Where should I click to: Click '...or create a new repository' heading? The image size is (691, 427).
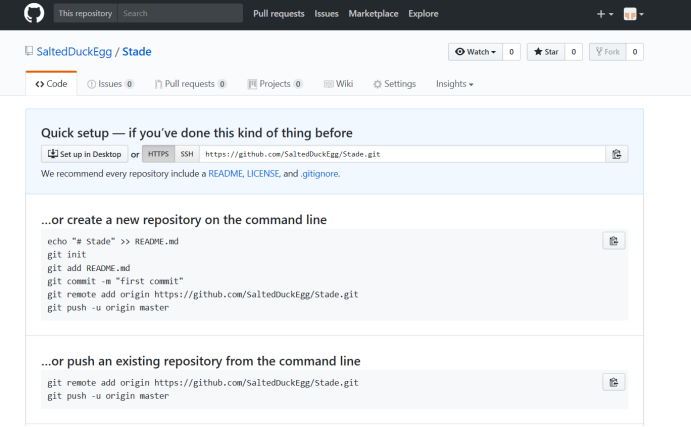pos(184,219)
